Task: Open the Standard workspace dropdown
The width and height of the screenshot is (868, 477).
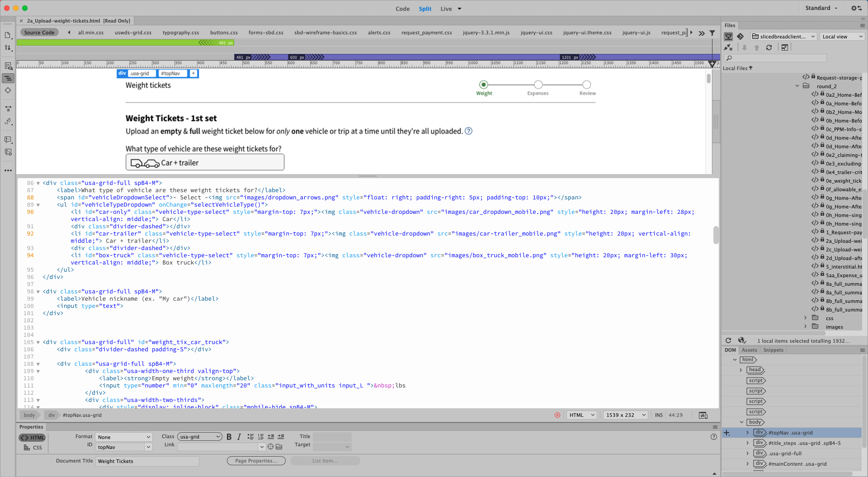Action: click(821, 8)
